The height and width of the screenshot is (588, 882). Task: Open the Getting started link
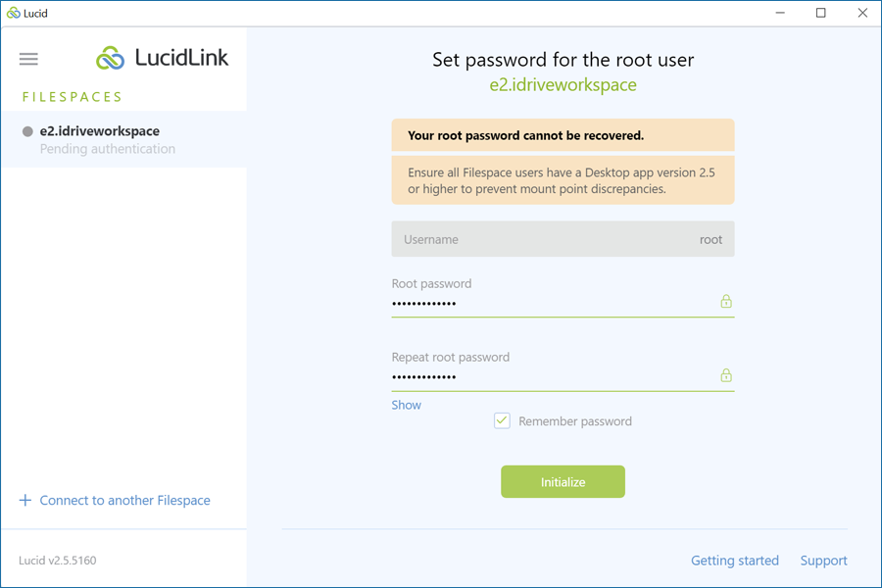[x=735, y=561]
